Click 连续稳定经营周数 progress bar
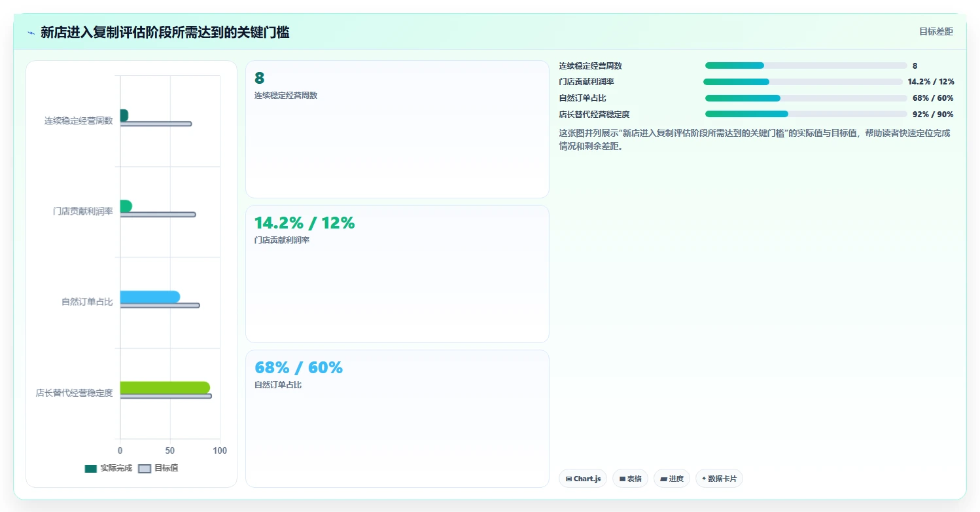Image resolution: width=980 pixels, height=512 pixels. tap(806, 65)
